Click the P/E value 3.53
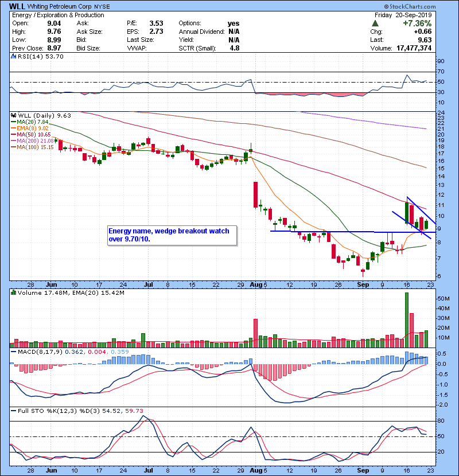This screenshot has width=459, height=476. click(156, 24)
